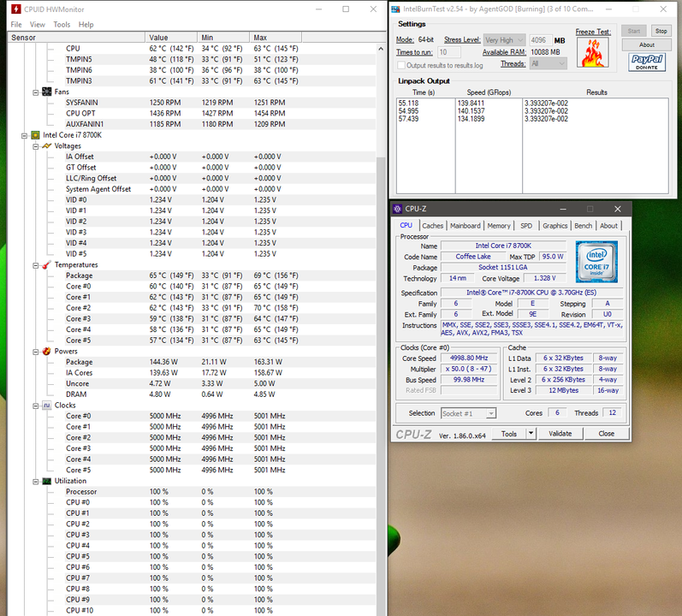
Task: Collapse the Powers tree node
Action: click(36, 352)
